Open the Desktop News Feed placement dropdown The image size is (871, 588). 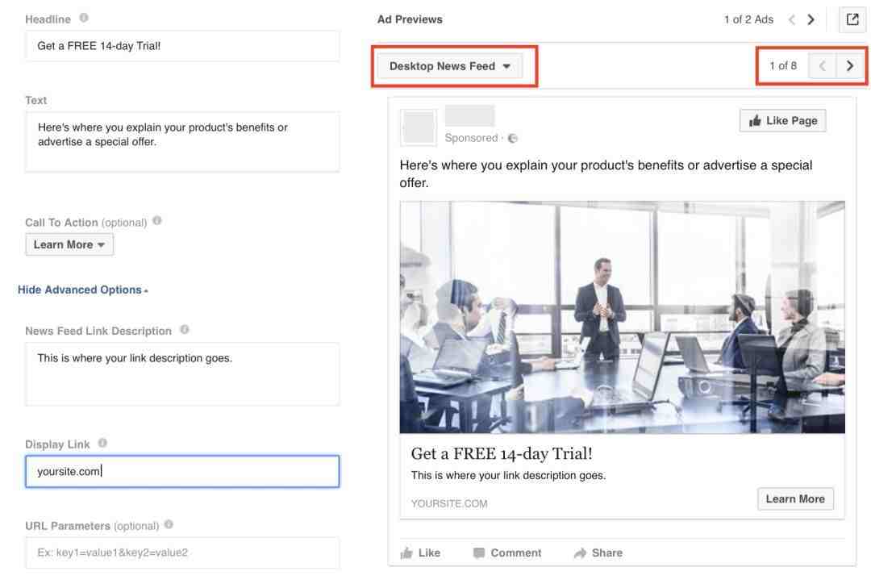pos(449,66)
